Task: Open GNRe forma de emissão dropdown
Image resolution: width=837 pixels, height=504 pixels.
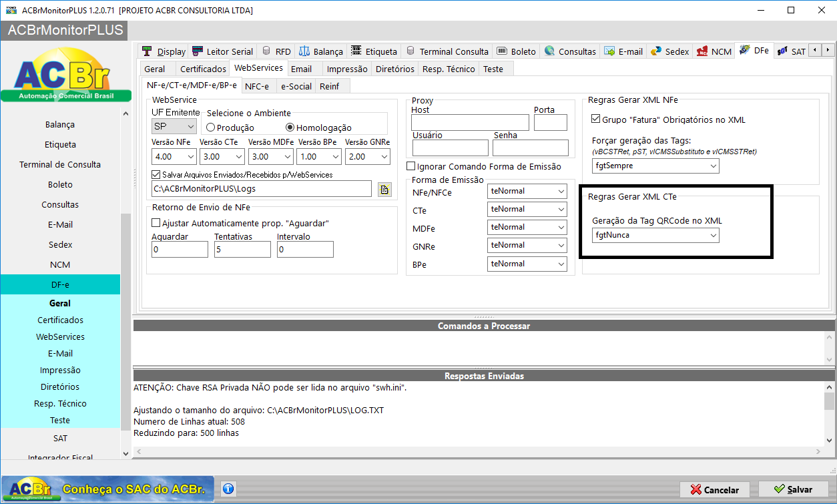Action: (527, 245)
